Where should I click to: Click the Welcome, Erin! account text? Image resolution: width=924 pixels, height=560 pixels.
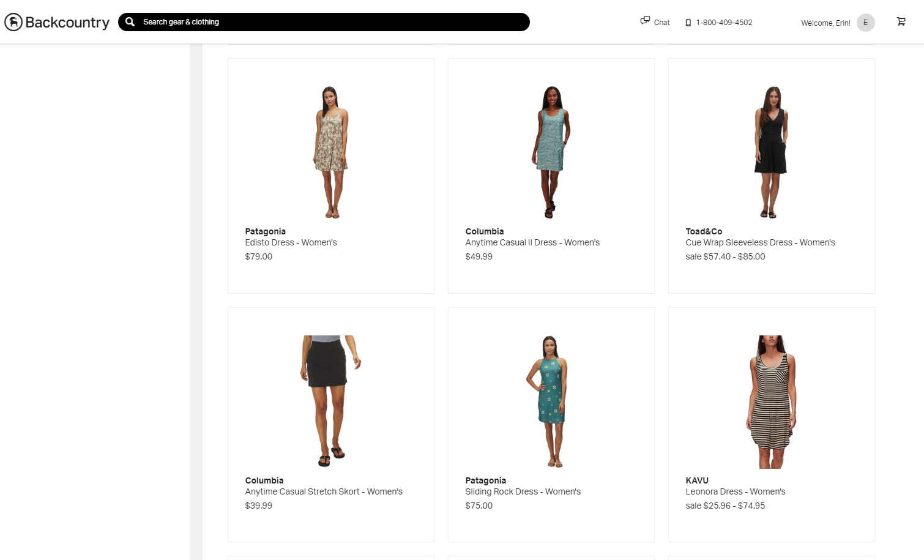click(825, 23)
